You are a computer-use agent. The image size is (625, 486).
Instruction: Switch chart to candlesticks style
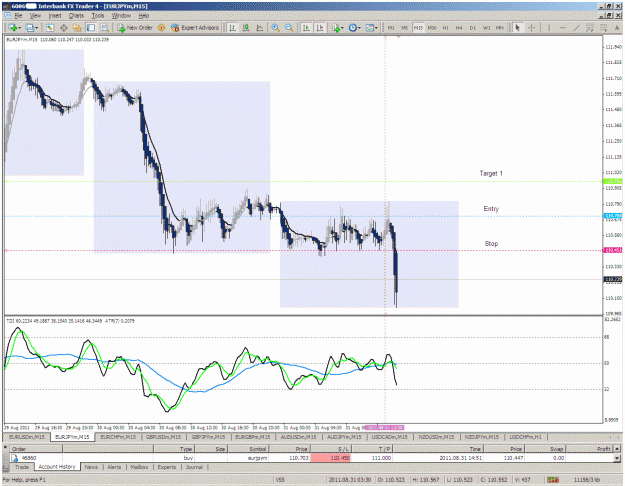pyautogui.click(x=246, y=28)
